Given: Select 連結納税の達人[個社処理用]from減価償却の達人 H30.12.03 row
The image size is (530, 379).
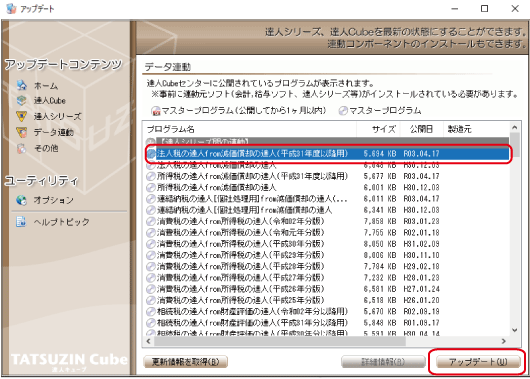Looking at the screenshot, I should point(327,210).
